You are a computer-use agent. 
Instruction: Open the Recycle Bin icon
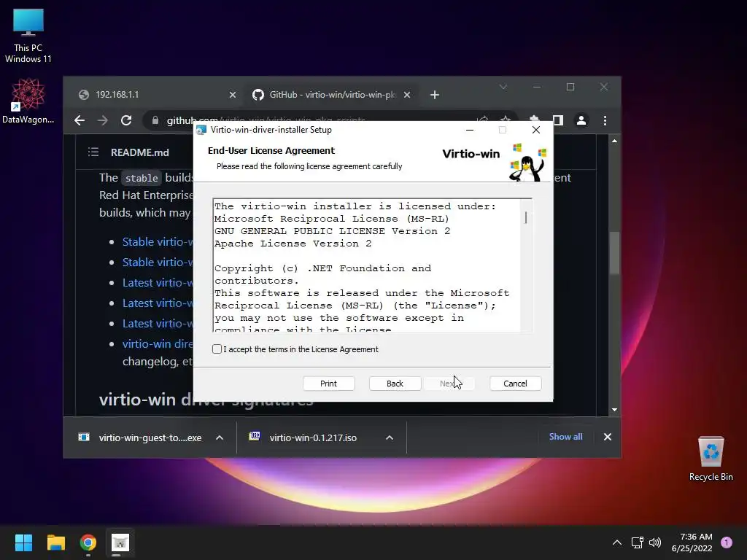point(711,458)
